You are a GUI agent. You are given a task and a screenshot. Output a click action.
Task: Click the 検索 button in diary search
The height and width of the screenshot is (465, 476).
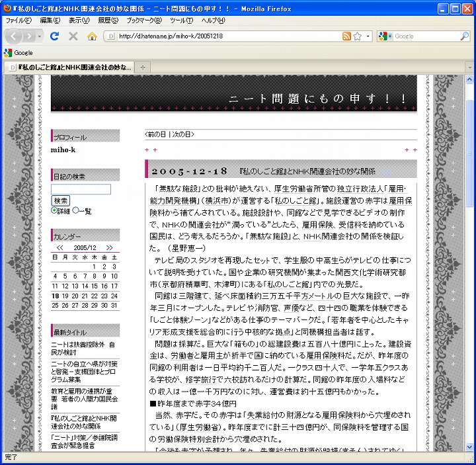[x=61, y=200]
